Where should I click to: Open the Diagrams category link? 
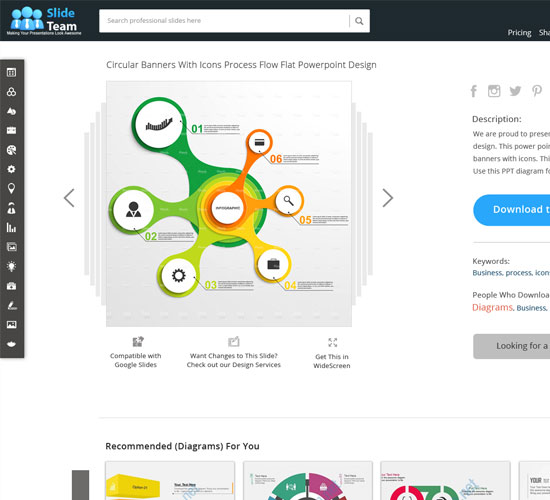[x=492, y=307]
